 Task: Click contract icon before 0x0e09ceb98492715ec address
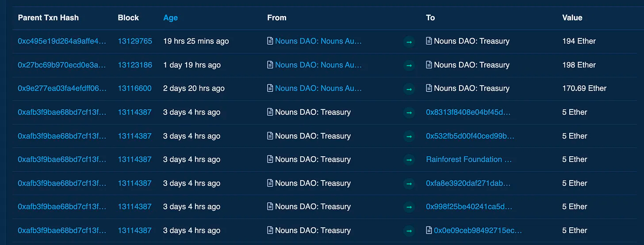(x=429, y=230)
